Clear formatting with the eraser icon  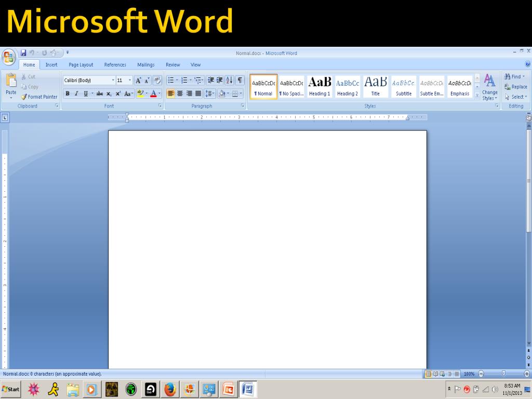point(157,81)
